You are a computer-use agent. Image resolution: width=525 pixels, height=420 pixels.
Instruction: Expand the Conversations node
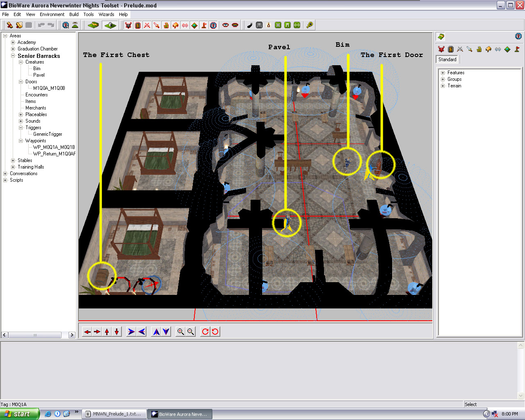click(x=5, y=173)
